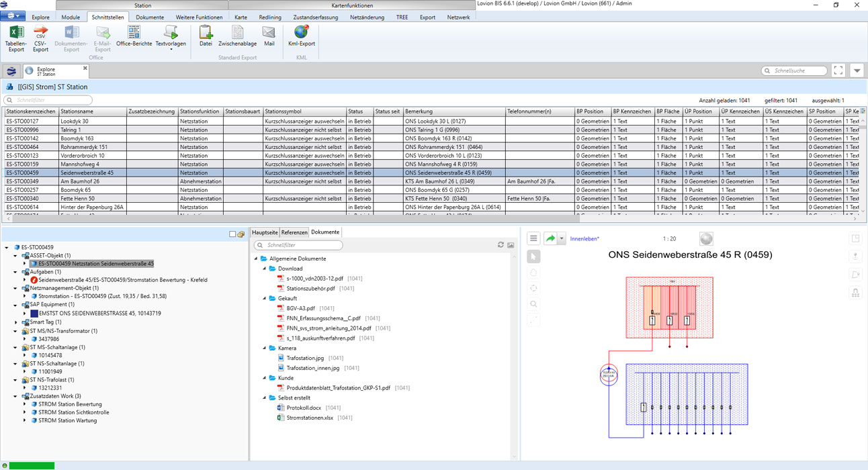Open stacked folders icon above the tree
The width and height of the screenshot is (868, 470).
tap(241, 234)
